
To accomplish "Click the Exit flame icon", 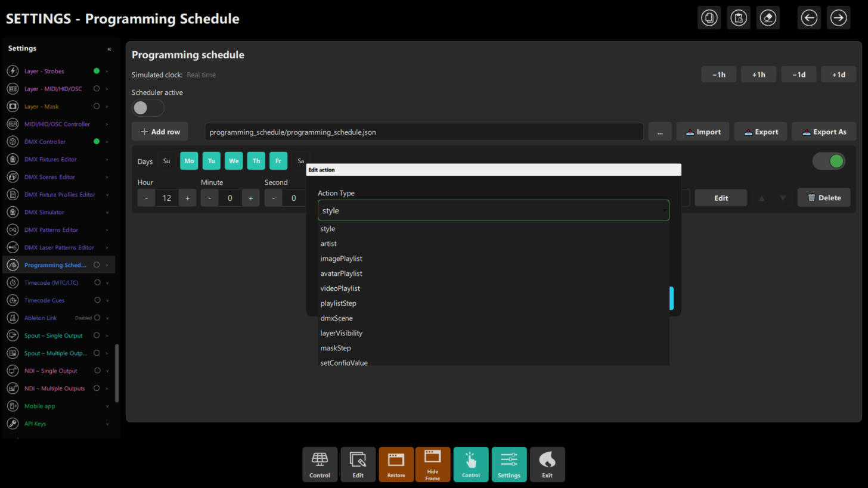I will (x=547, y=464).
